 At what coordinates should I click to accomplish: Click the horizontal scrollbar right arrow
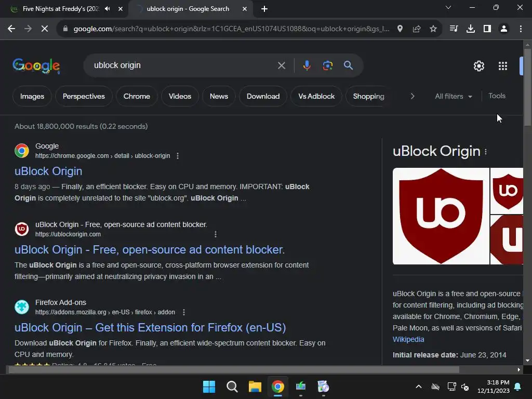[518, 369]
